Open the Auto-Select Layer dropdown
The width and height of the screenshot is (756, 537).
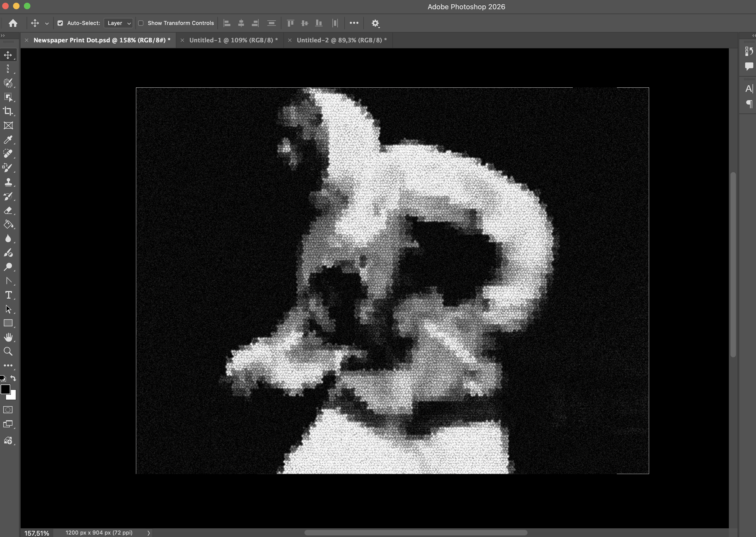click(x=118, y=23)
